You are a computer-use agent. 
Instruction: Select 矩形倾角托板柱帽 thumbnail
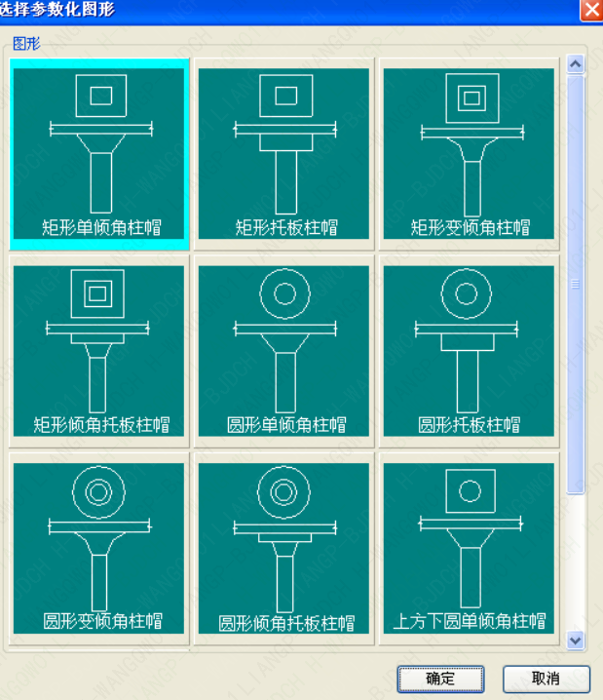pos(99,351)
